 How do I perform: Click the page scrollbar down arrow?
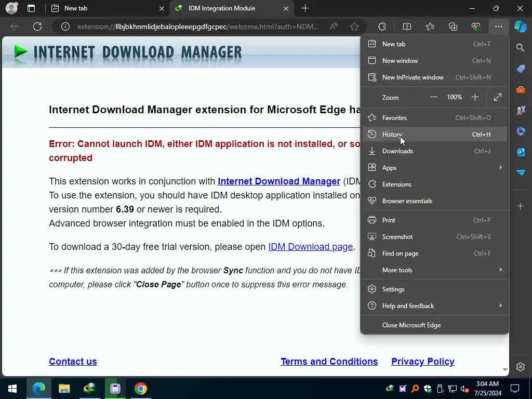(x=505, y=369)
